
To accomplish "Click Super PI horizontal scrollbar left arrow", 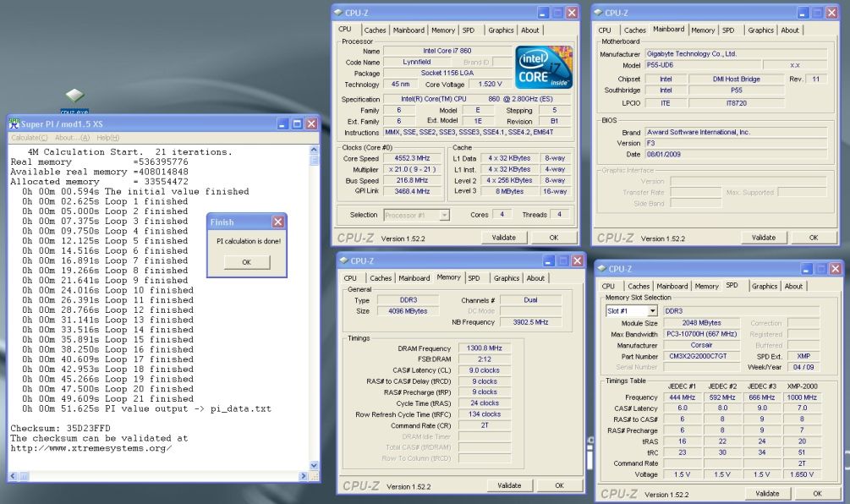I will click(x=13, y=476).
